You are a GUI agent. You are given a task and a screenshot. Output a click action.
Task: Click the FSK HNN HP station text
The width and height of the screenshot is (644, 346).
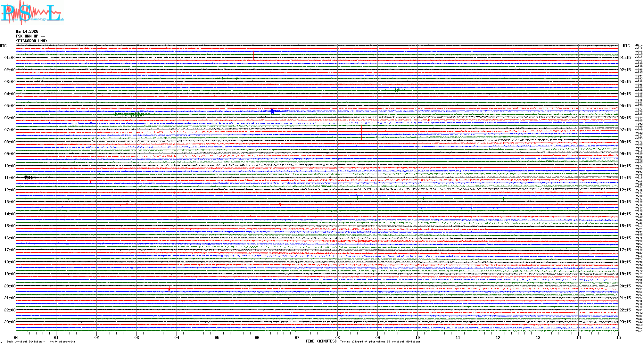[x=30, y=36]
